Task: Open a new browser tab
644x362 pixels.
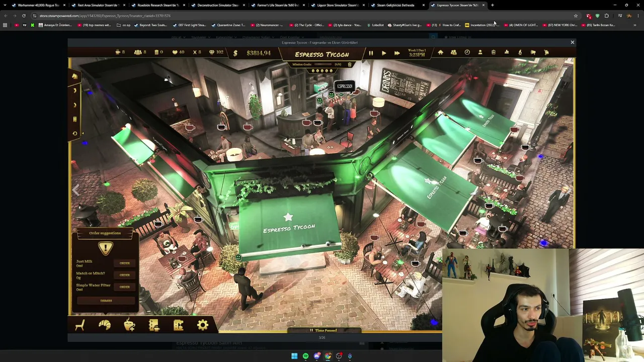Action: 493,5
